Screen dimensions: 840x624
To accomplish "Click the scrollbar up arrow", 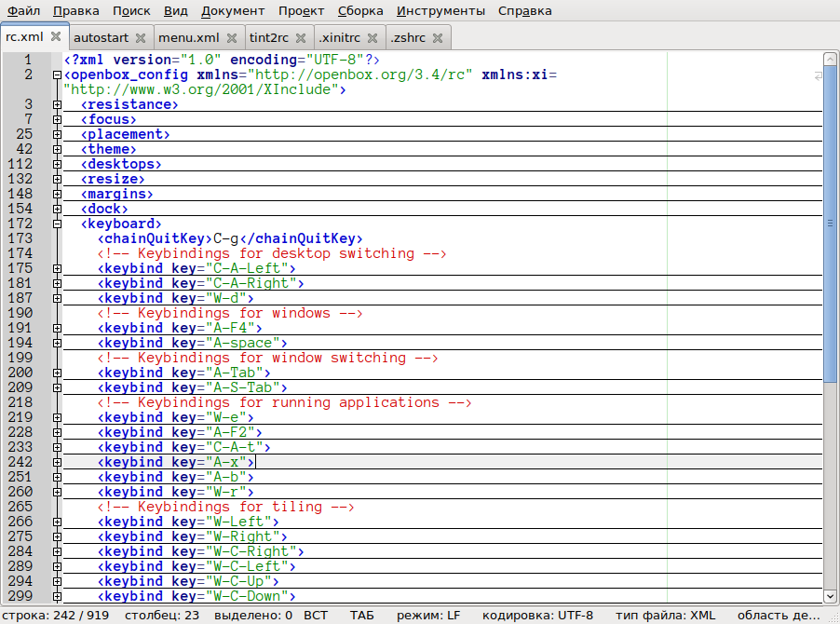I will click(x=830, y=60).
